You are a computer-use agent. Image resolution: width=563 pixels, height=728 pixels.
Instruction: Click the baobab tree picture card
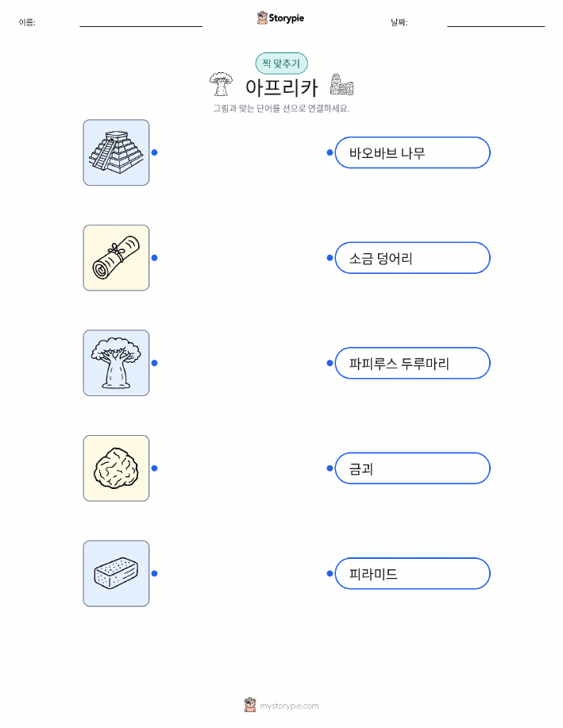tap(116, 363)
